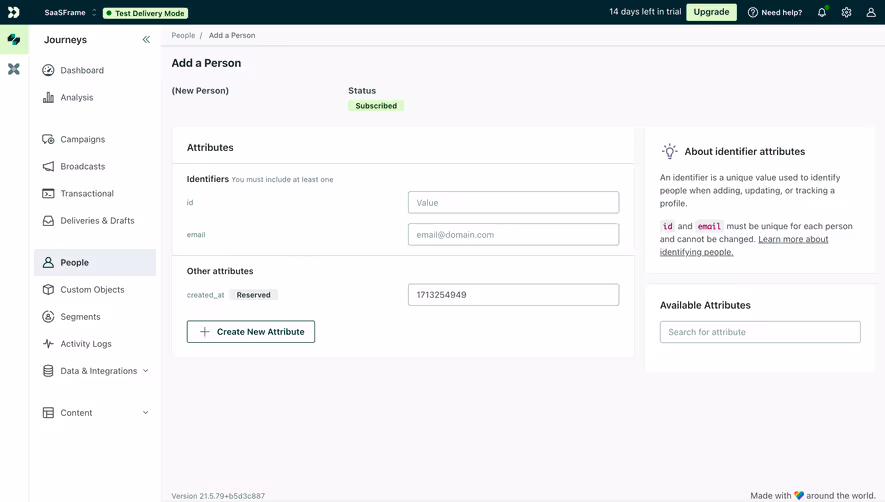Expand the Data & Integrations chevron

pyautogui.click(x=146, y=370)
